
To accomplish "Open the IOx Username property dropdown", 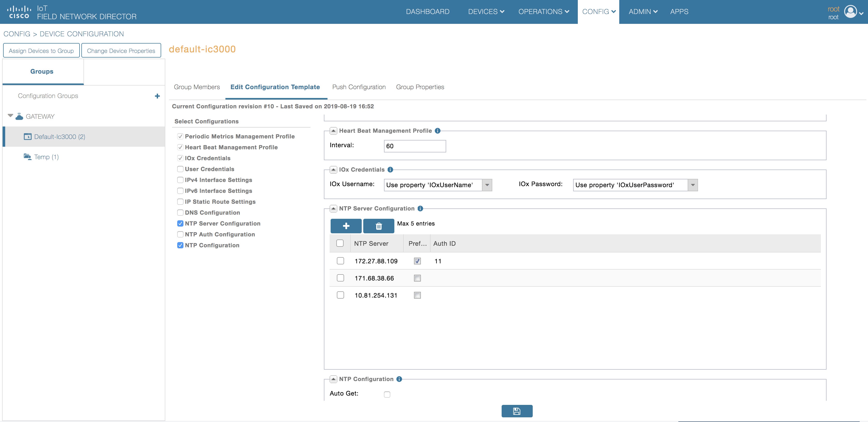I will (487, 185).
